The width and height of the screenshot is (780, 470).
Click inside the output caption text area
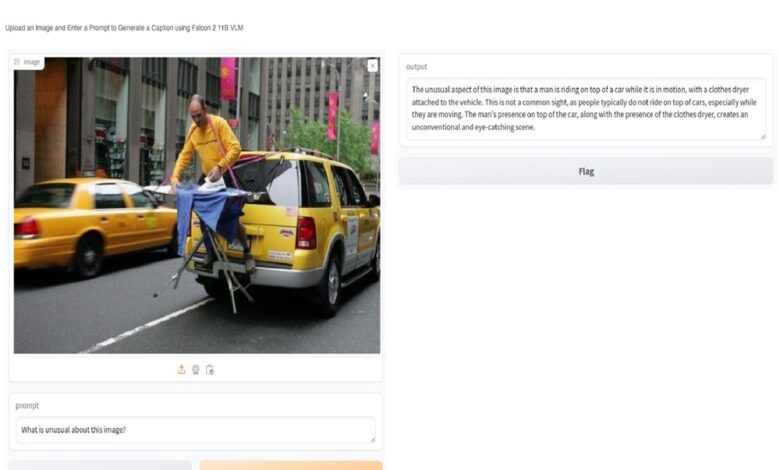(x=586, y=108)
